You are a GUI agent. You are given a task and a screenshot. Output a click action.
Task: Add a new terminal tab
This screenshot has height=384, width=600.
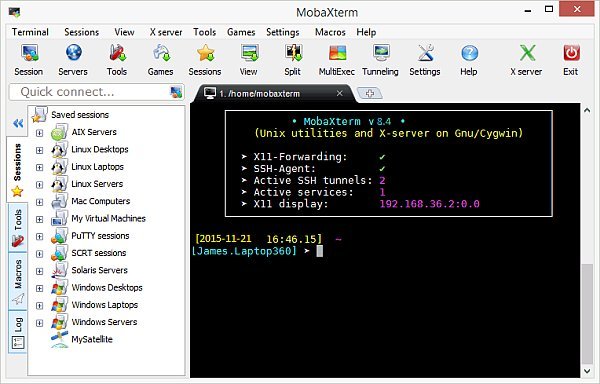coord(369,93)
